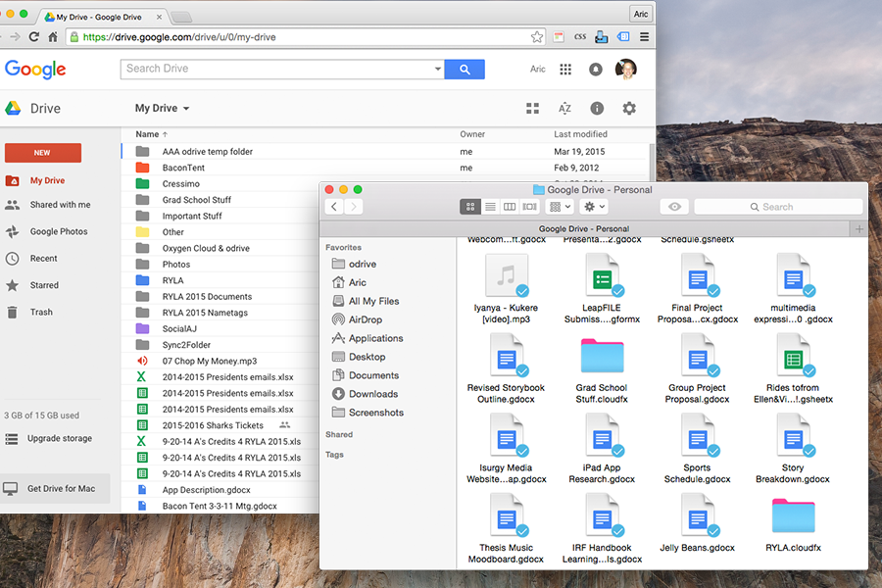Screen dimensions: 882x588
Task: Show Drive details info icon
Action: tap(597, 108)
